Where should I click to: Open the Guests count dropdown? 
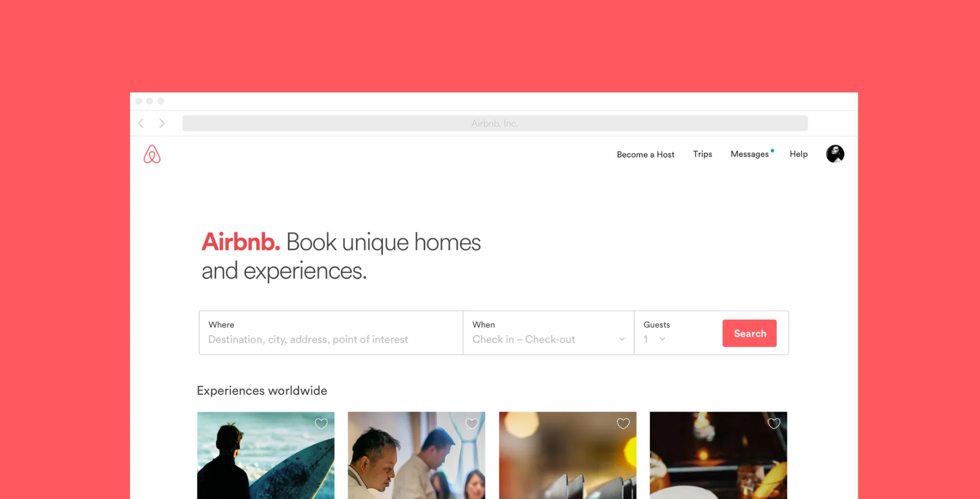tap(655, 339)
